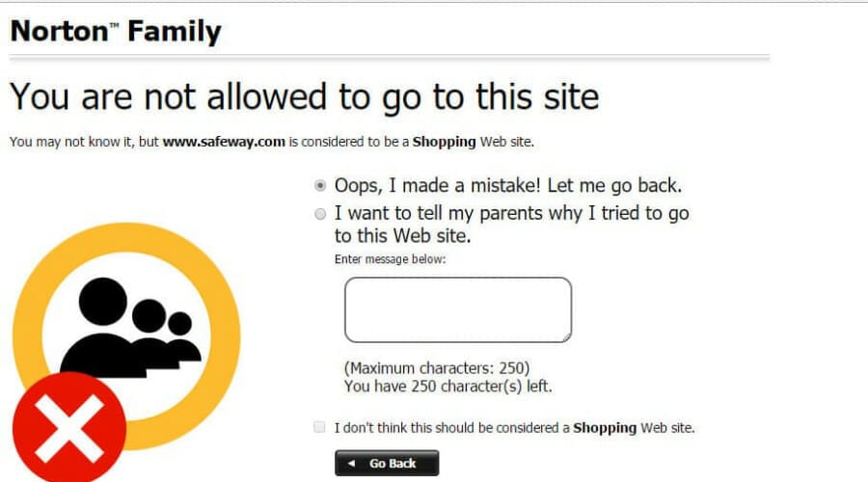Click the yellow Norton ring logo
Viewport: 868px width, 482px height.
(126, 335)
